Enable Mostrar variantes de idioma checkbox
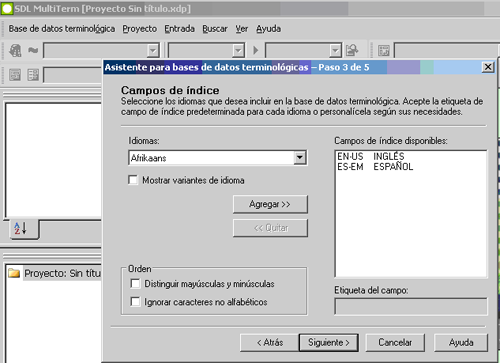Screen dimensions: 500x363 point(133,180)
